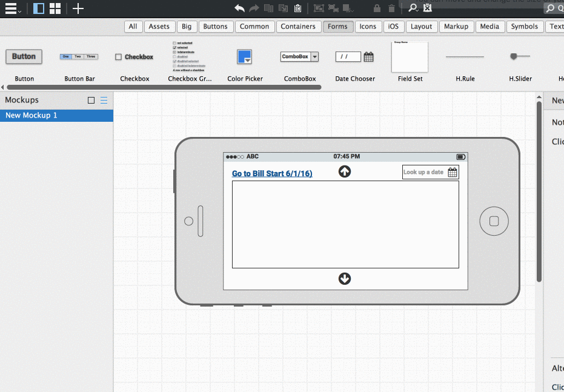Toggle the navigator panel view icon
Viewport: 564px width, 392px height.
pos(39,8)
